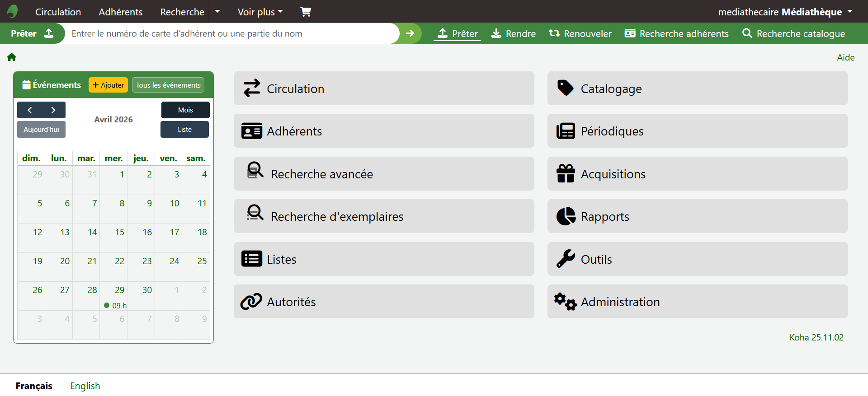Click the Recherche avancée magnifier icon

click(255, 170)
